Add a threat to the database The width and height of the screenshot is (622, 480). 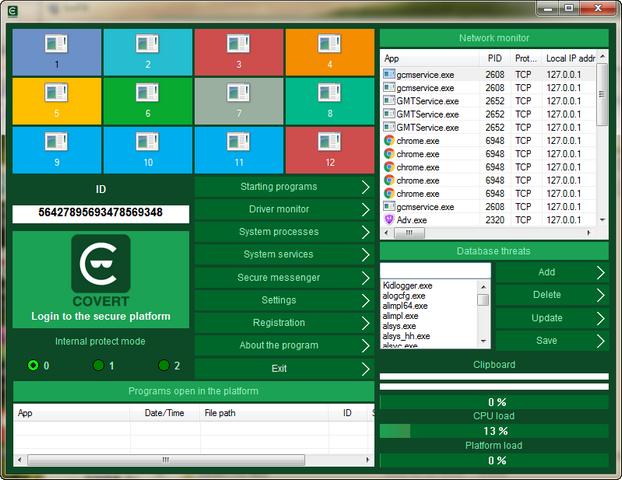(x=552, y=272)
